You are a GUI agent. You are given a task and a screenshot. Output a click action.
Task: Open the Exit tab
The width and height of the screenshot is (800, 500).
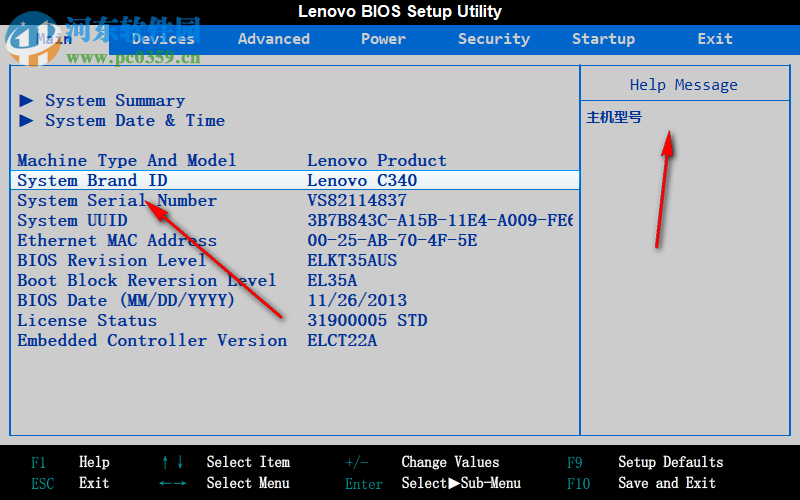[x=715, y=39]
